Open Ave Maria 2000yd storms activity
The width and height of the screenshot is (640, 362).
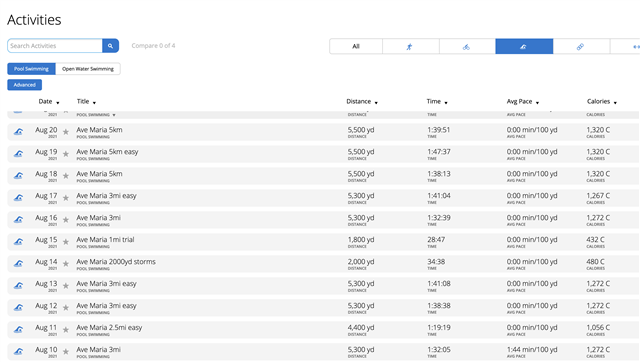coord(116,262)
